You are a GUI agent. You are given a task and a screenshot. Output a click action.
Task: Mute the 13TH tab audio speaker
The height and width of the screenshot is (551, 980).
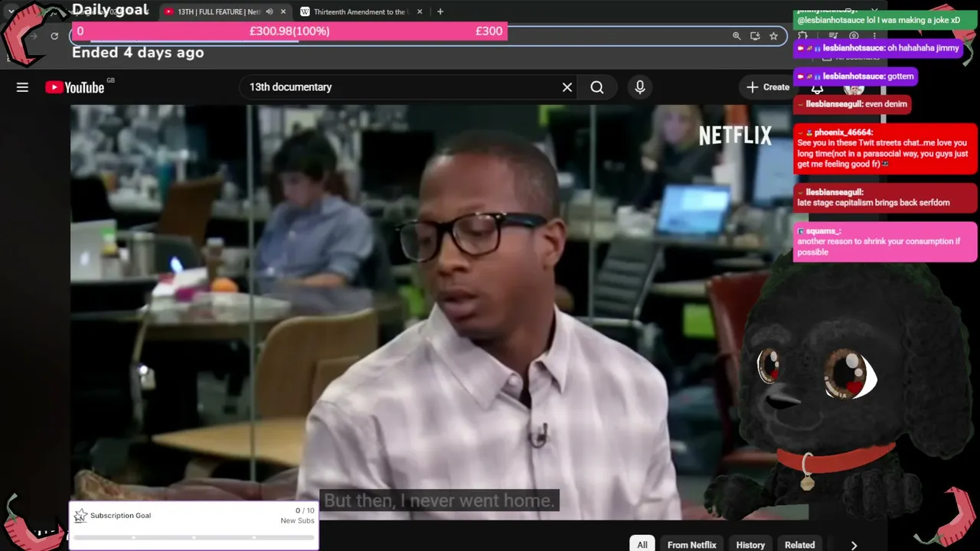point(269,11)
